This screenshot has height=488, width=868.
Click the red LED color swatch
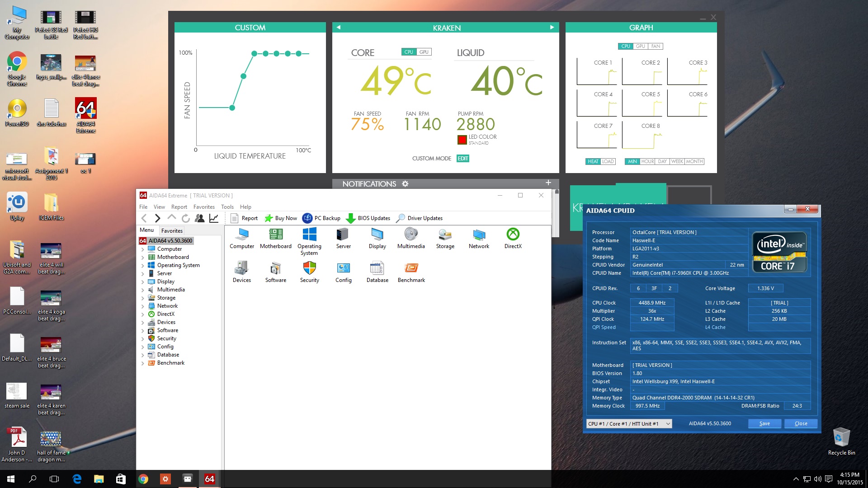pos(462,140)
